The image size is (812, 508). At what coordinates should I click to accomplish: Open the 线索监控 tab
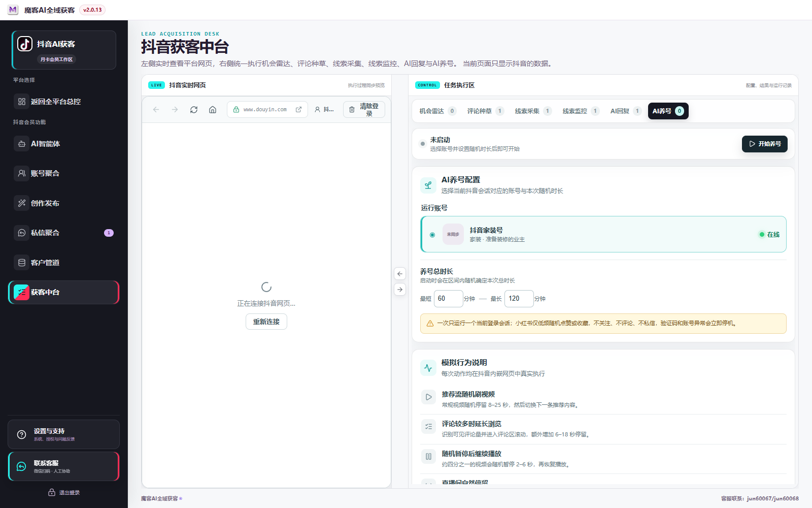pyautogui.click(x=581, y=111)
